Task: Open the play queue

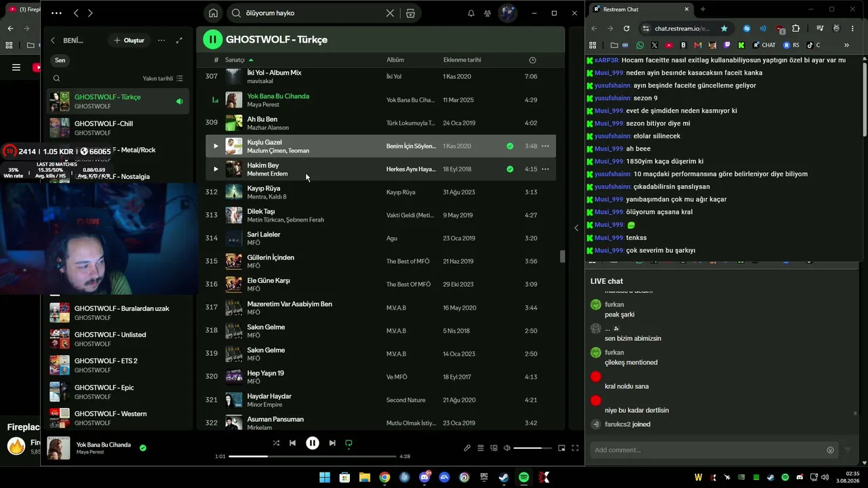Action: click(481, 448)
